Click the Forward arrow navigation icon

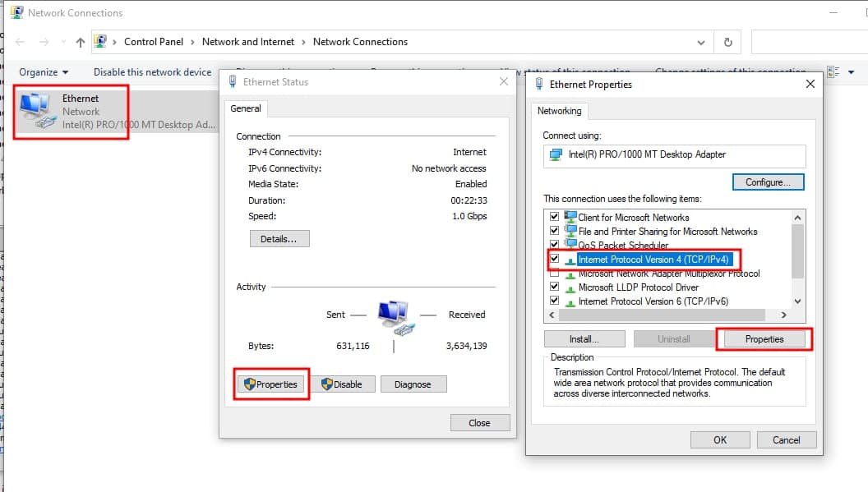(43, 42)
